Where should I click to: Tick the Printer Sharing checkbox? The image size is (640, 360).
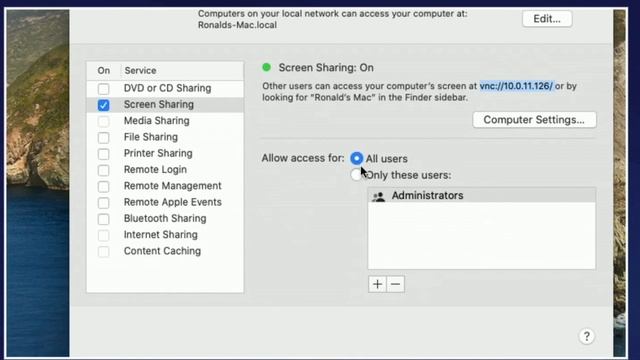pyautogui.click(x=104, y=154)
